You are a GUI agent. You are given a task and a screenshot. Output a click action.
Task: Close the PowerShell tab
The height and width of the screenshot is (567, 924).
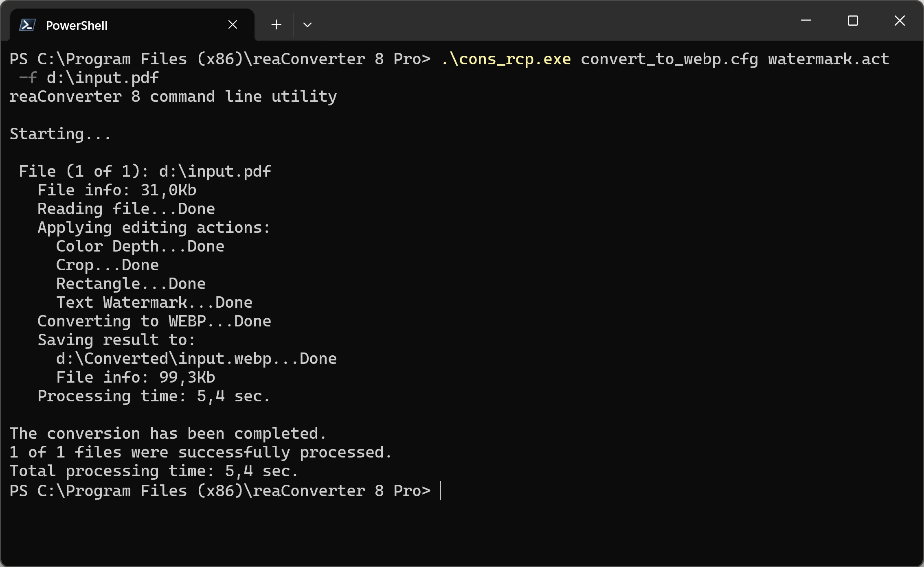233,25
